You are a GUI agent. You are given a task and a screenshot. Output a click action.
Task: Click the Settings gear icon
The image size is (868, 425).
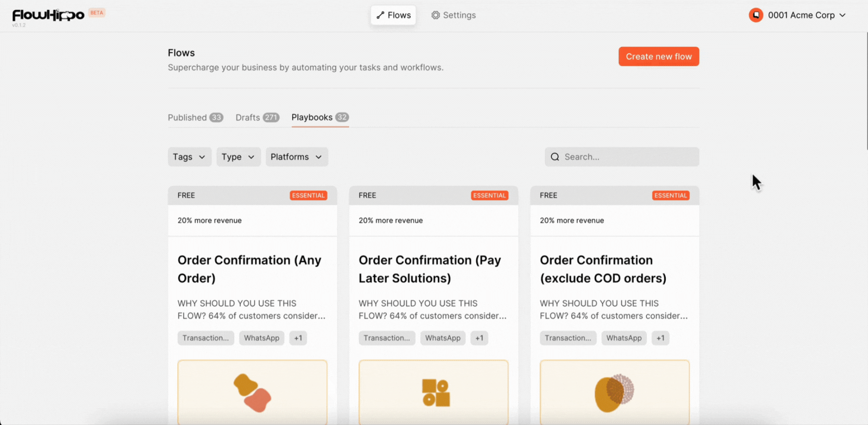435,15
